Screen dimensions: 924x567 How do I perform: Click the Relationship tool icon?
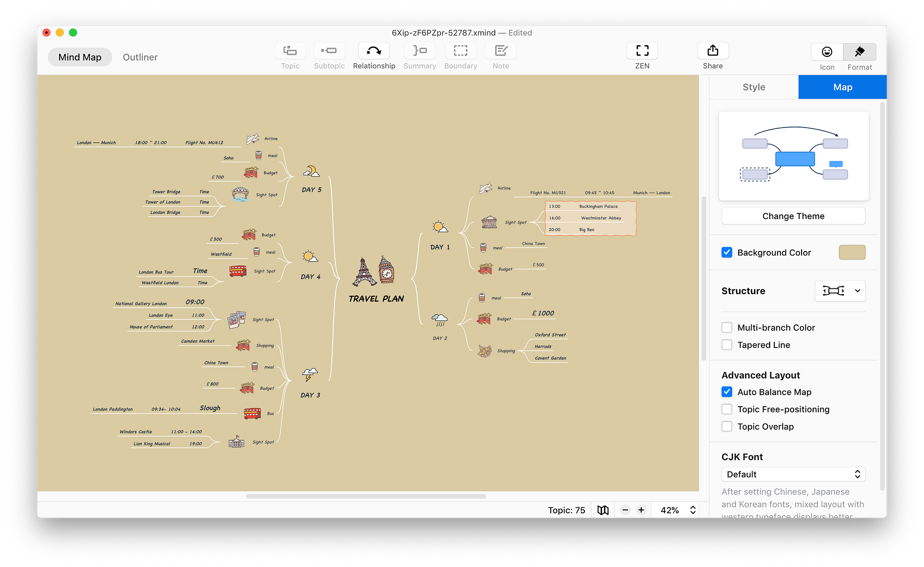[x=374, y=51]
